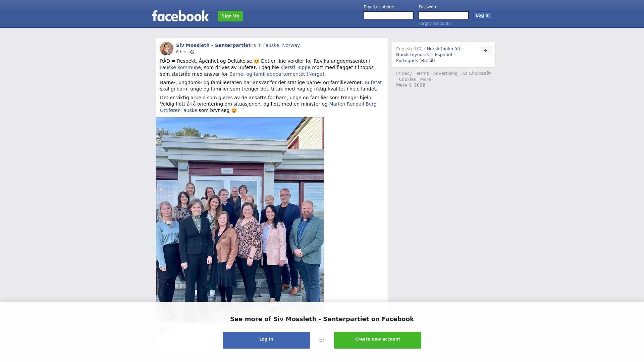Click the green Sign Up button

pyautogui.click(x=230, y=16)
